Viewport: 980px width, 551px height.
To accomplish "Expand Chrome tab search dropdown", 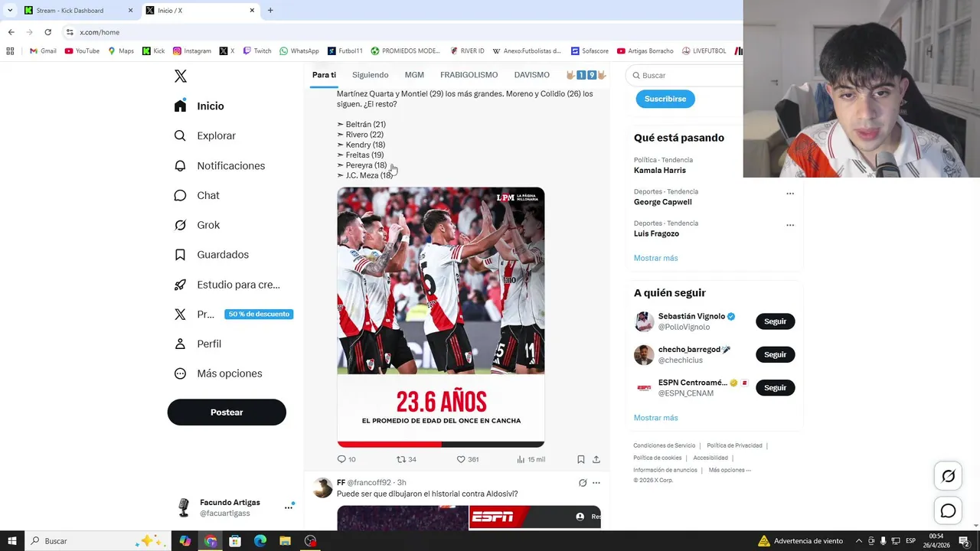I will pos(10,11).
